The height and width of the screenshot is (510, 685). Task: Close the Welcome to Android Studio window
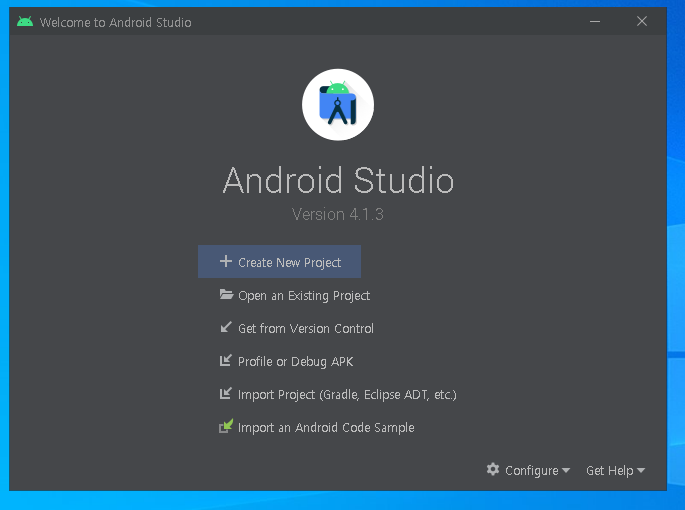click(642, 21)
